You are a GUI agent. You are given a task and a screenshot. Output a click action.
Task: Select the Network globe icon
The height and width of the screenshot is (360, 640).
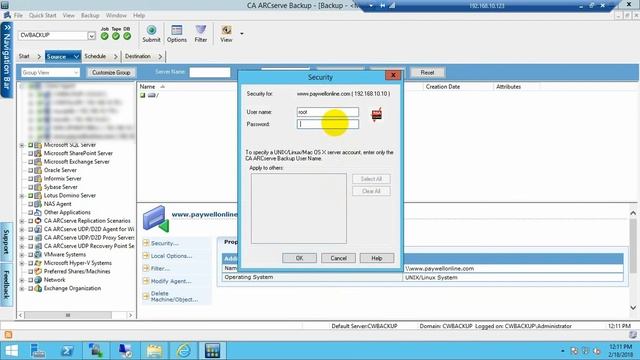tap(38, 280)
